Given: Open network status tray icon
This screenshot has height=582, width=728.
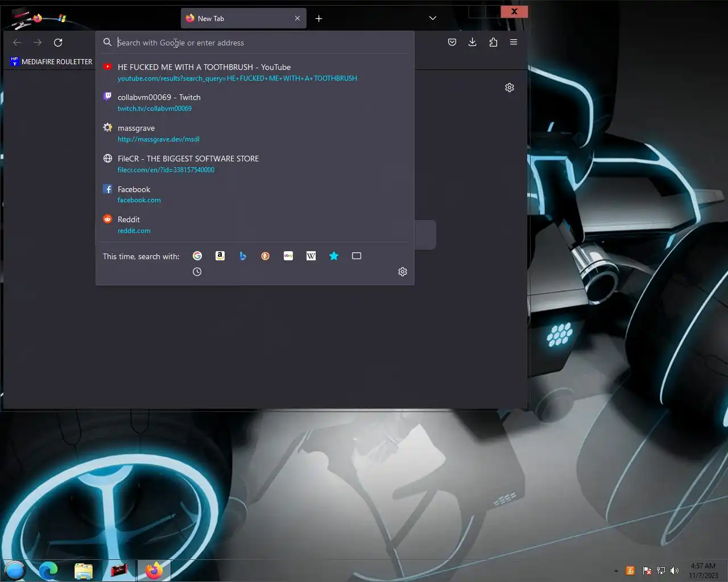Looking at the screenshot, I should [x=661, y=571].
